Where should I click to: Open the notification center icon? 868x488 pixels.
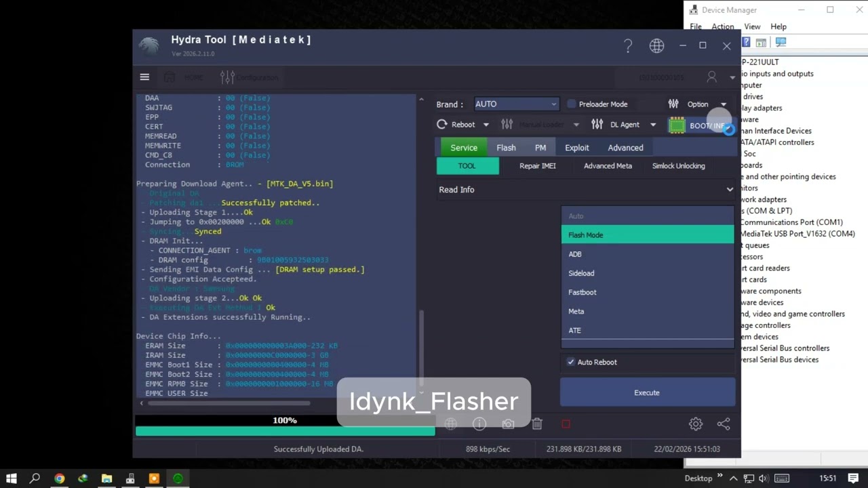pyautogui.click(x=854, y=479)
